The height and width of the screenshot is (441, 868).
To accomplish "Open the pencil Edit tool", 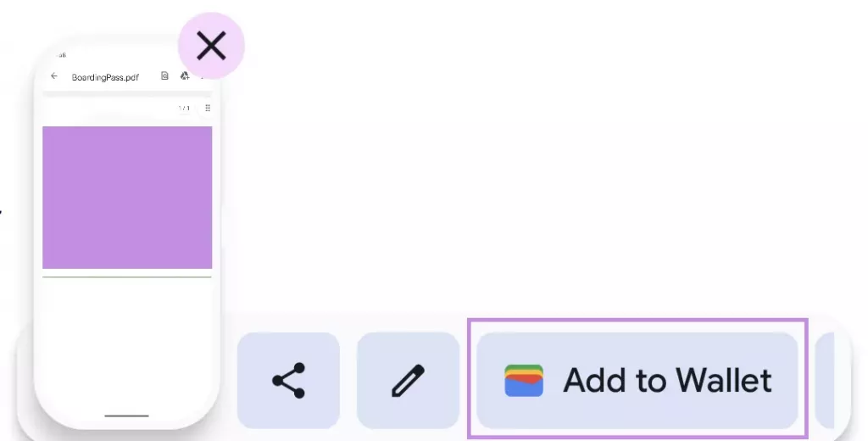I will (408, 381).
